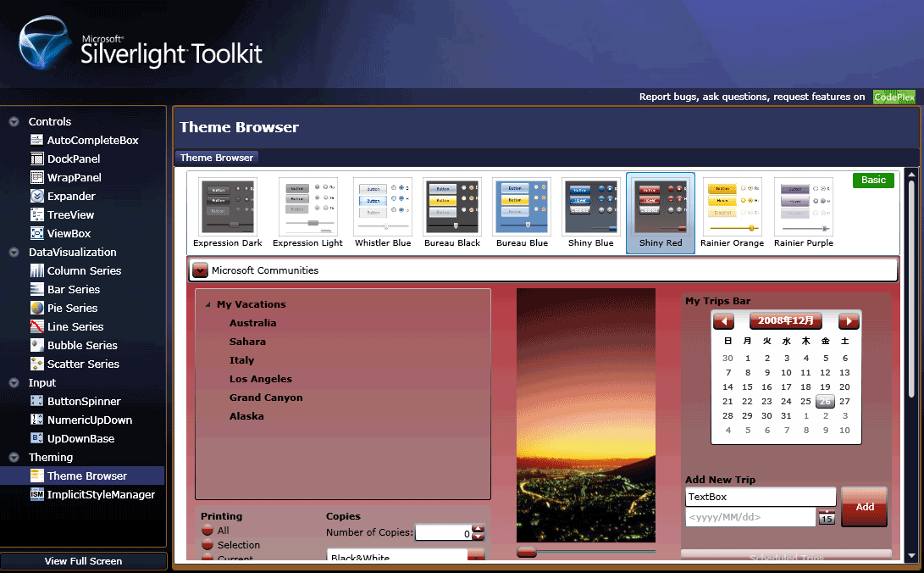Open the ImplicitStyleManager sample
The image size is (924, 573).
(x=101, y=495)
